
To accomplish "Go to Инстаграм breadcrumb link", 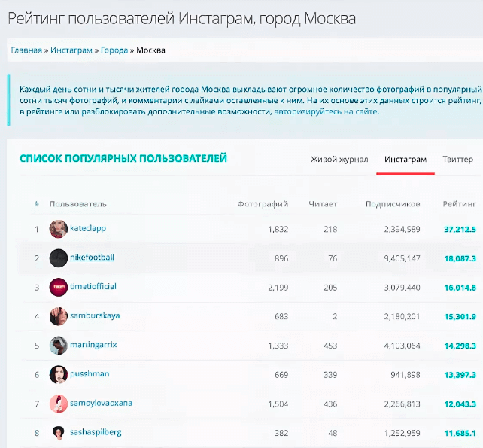I will coord(71,50).
